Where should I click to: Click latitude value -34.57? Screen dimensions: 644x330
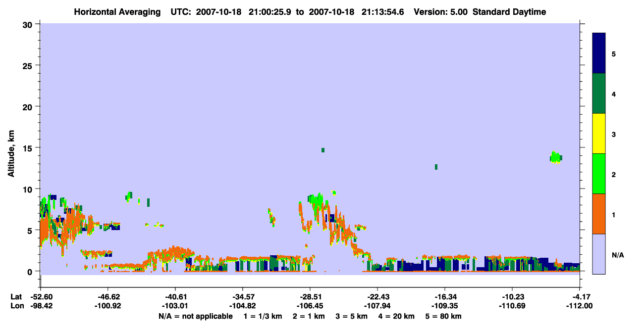point(243,297)
